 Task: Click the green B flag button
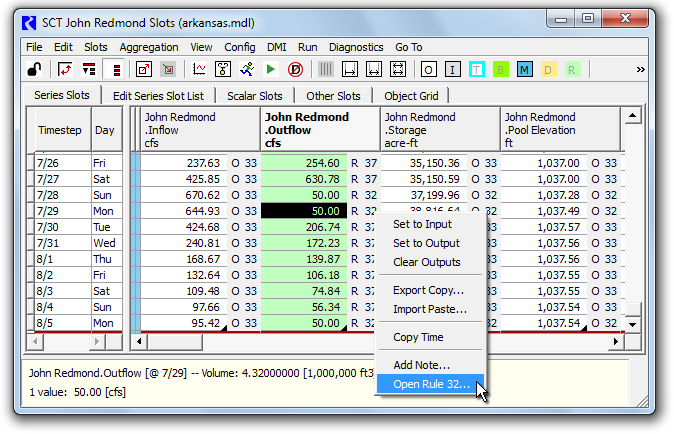tap(500, 69)
